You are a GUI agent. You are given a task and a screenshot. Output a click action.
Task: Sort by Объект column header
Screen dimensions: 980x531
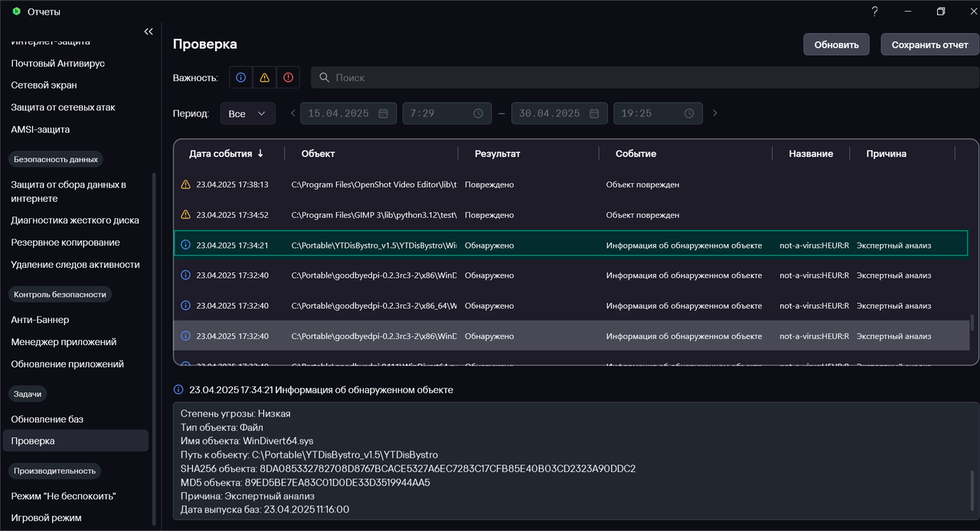(x=318, y=153)
